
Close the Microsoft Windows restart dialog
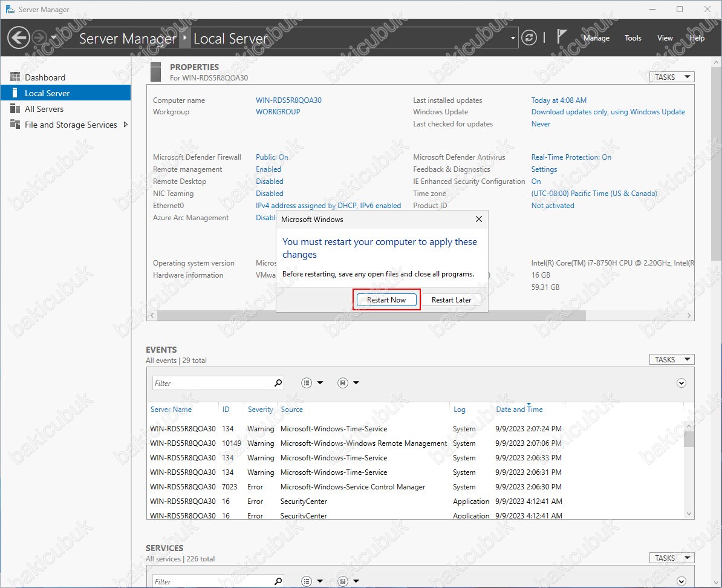pos(479,220)
